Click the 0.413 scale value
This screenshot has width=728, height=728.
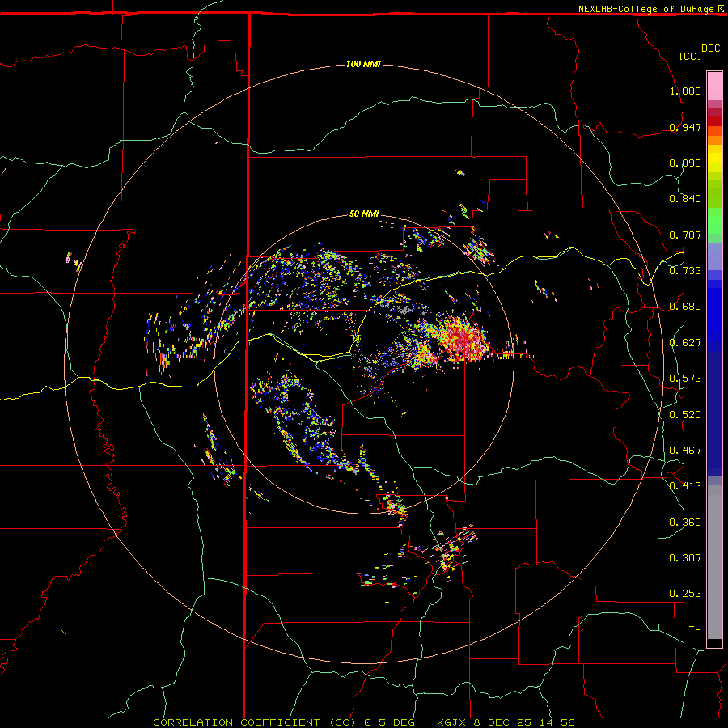pos(685,486)
